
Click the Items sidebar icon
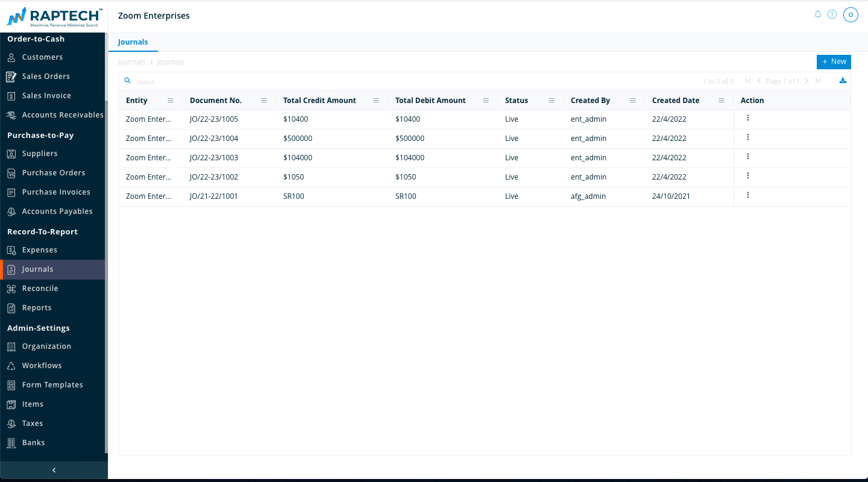(11, 404)
